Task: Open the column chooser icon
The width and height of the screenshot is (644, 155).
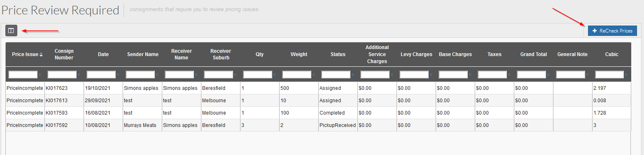Action: click(11, 31)
